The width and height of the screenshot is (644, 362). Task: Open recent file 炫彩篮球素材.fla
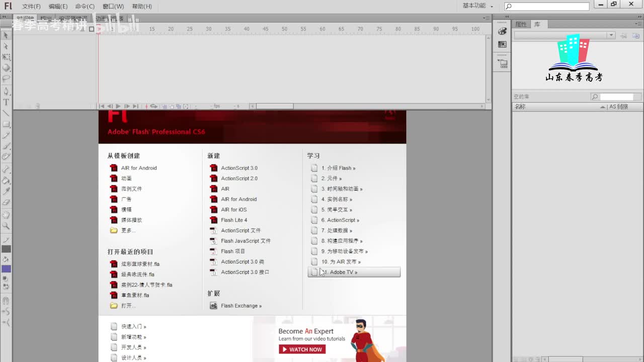140,264
